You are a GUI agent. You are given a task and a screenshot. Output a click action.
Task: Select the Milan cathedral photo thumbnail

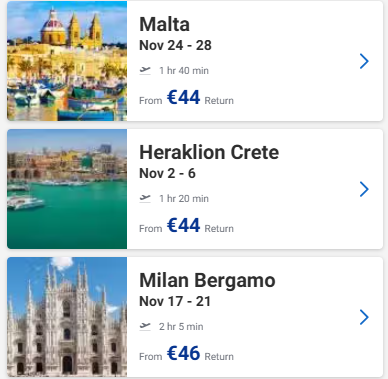67,317
